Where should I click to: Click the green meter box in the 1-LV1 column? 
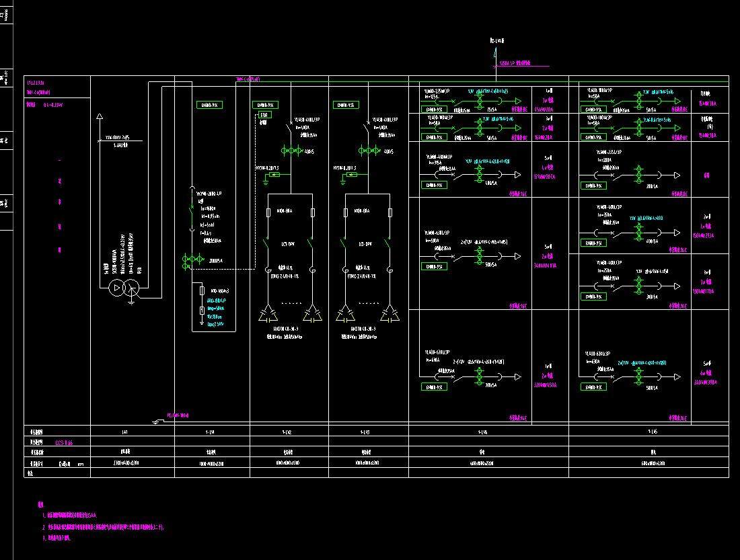point(209,105)
